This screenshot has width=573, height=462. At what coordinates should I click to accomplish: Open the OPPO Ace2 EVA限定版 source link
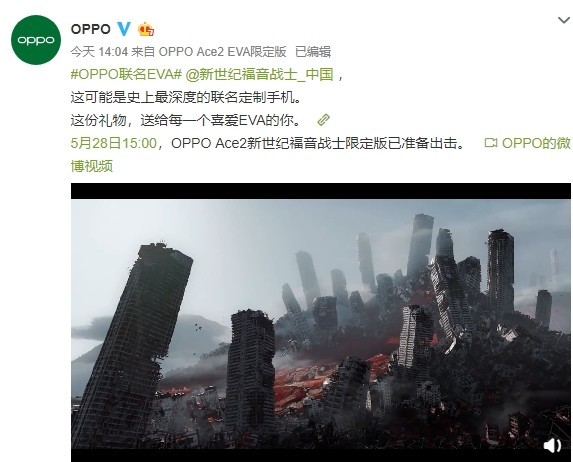222,52
